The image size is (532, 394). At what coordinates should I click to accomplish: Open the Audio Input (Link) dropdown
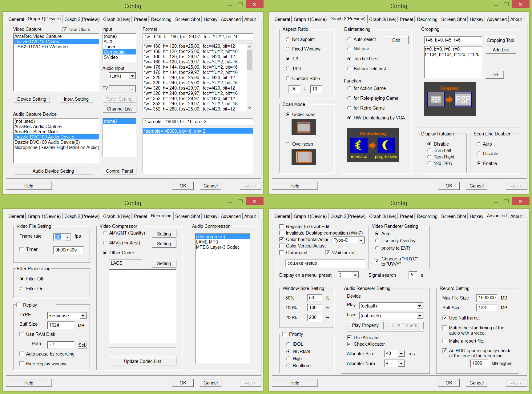click(132, 76)
